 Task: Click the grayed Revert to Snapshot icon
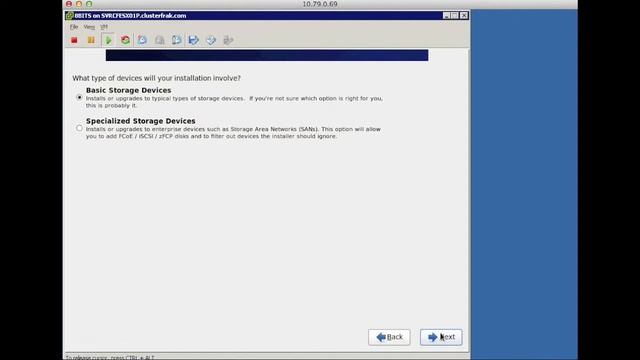click(160, 40)
